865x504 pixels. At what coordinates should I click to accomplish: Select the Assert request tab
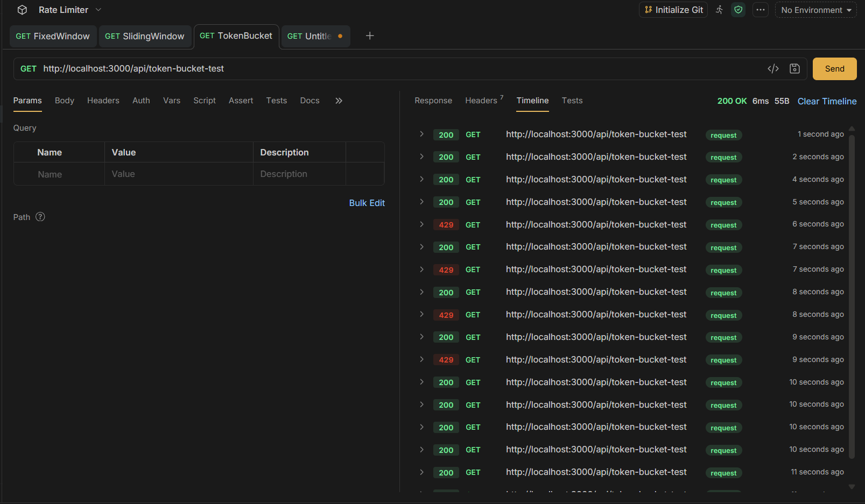[x=241, y=101]
